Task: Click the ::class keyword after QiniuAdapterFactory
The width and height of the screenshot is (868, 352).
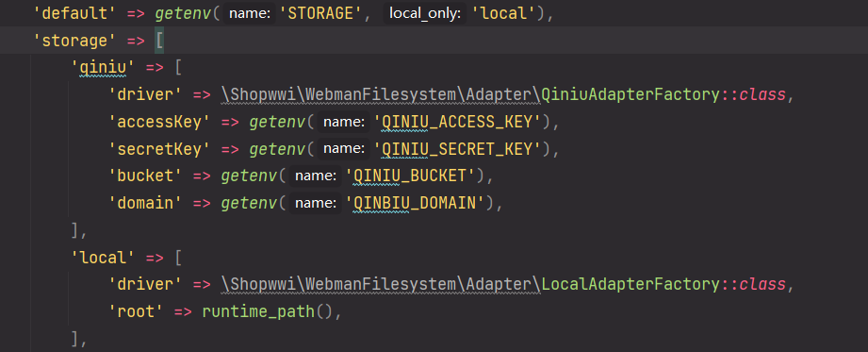Action: tap(753, 94)
